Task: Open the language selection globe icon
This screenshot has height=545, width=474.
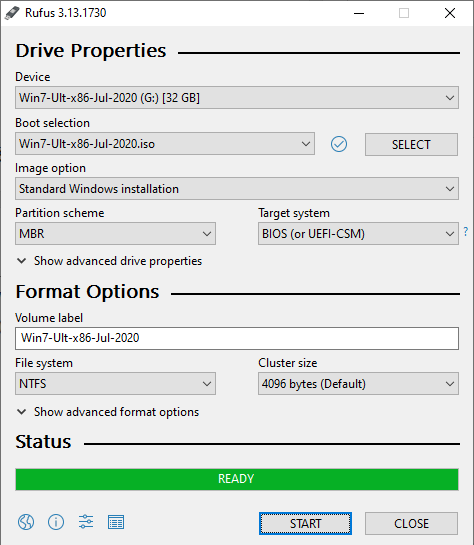Action: coord(26,522)
